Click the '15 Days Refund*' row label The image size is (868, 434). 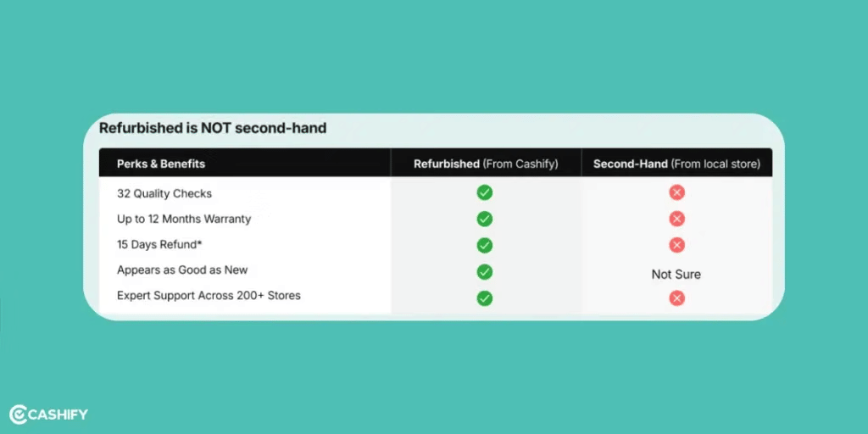[159, 245]
